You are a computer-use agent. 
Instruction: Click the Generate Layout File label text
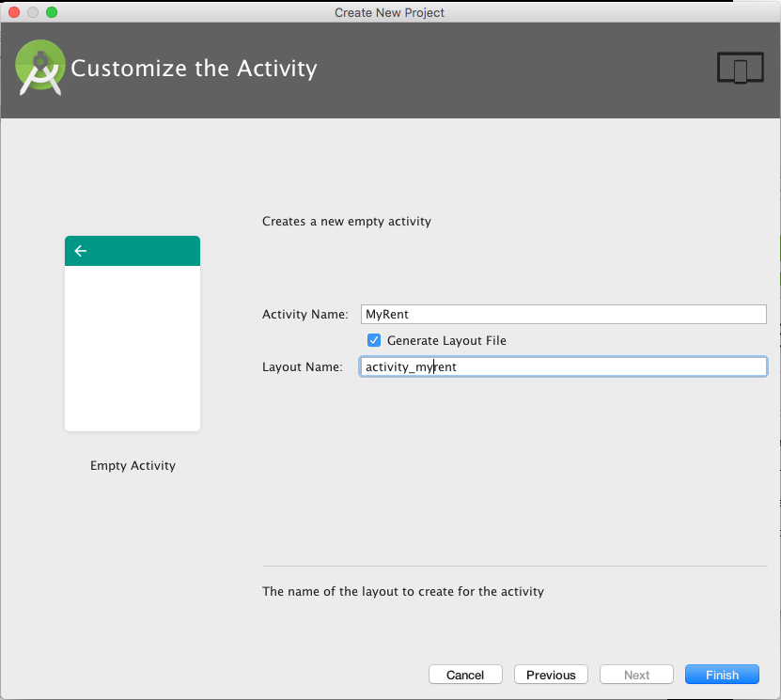tap(446, 340)
